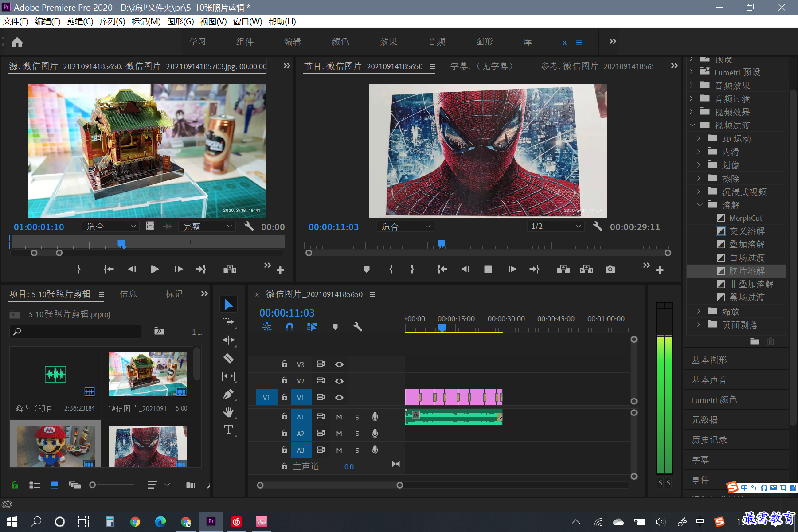Enable voice-over record on A1
798x532 pixels.
pos(375,417)
